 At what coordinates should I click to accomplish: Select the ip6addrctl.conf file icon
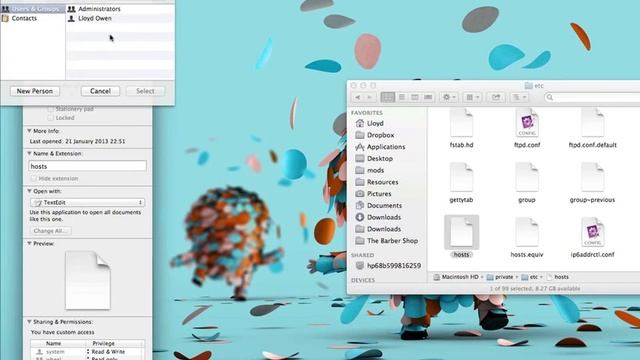coord(592,232)
